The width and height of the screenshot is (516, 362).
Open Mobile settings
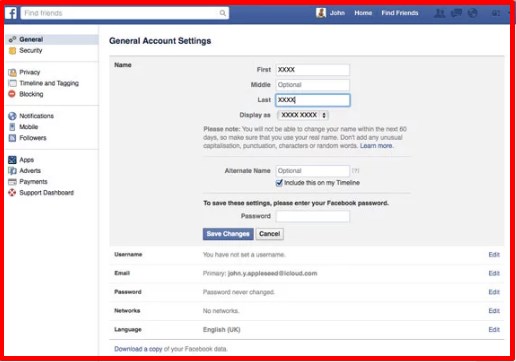point(29,127)
